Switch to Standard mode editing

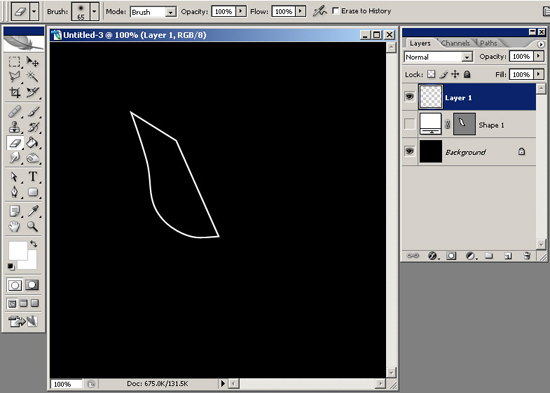15,285
